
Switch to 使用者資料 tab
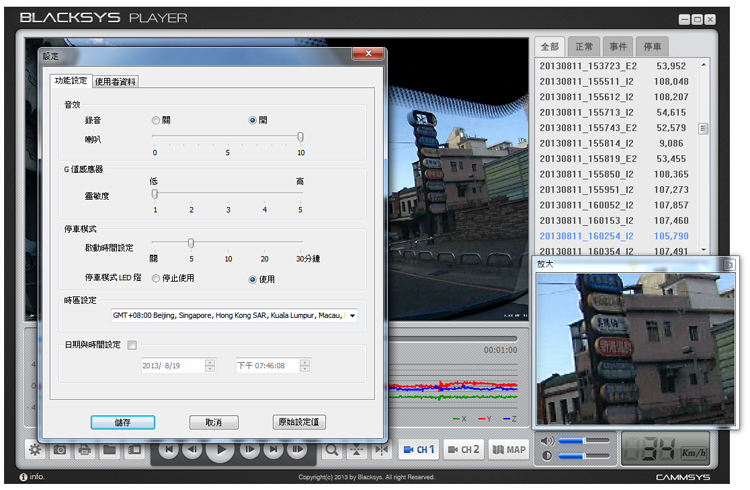tap(115, 81)
